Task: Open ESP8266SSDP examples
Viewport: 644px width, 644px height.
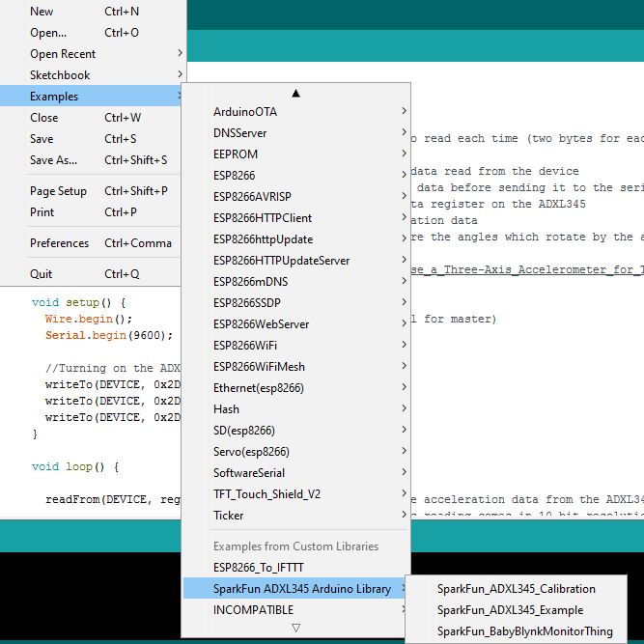Action: pyautogui.click(x=295, y=303)
